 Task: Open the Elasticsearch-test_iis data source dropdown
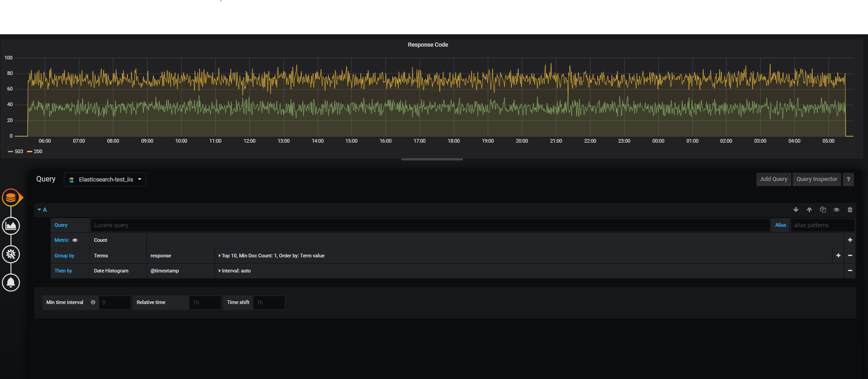click(105, 180)
